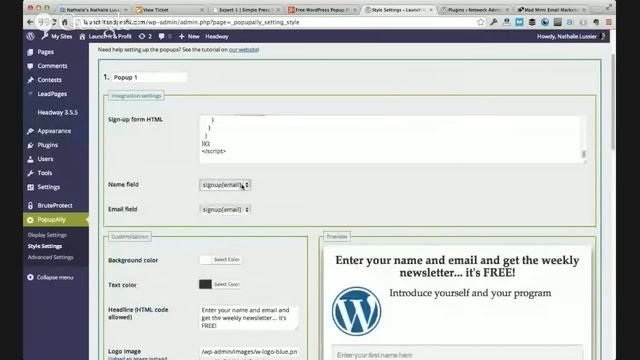The height and width of the screenshot is (360, 640).
Task: Open the Chrome hamburger menu icon
Action: click(609, 22)
